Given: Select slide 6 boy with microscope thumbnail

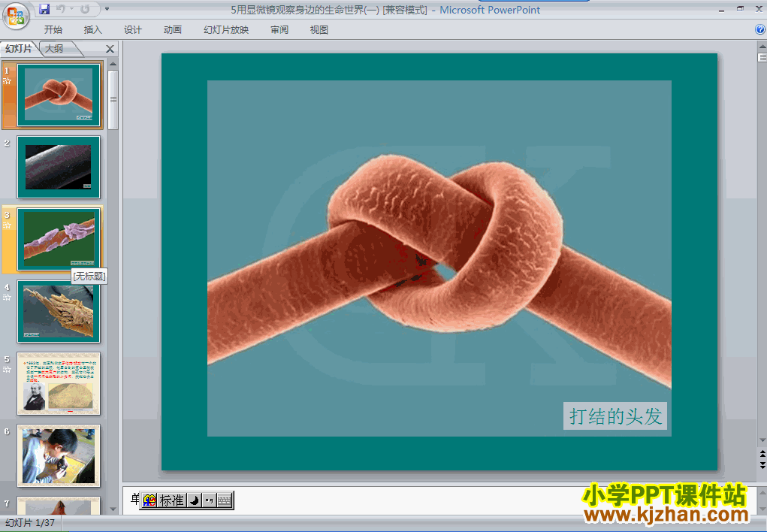Looking at the screenshot, I should click(59, 455).
